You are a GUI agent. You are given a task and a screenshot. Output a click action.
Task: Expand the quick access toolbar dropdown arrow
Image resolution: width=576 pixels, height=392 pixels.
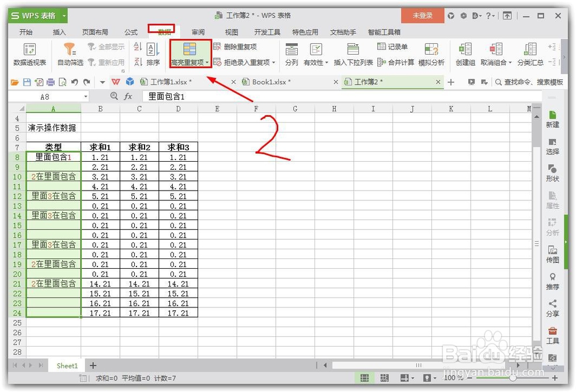click(x=103, y=82)
